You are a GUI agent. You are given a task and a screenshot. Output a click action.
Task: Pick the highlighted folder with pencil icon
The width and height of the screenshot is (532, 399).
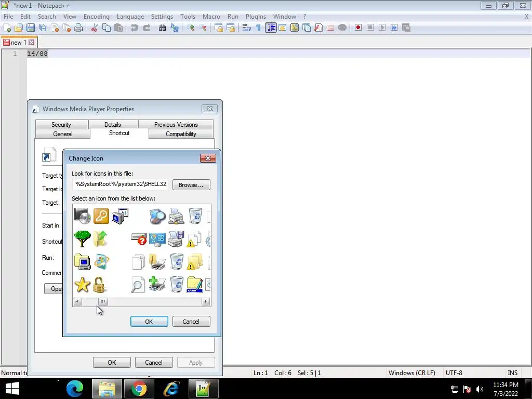[x=195, y=284]
